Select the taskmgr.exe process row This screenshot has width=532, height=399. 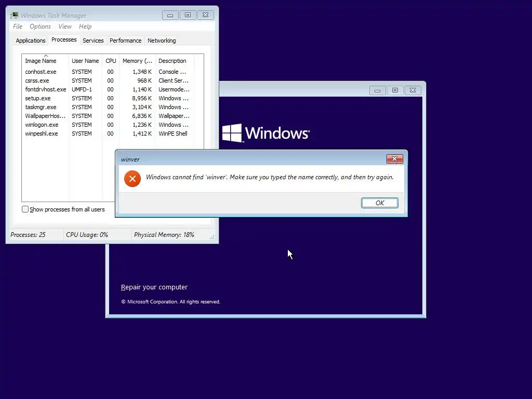click(109, 107)
